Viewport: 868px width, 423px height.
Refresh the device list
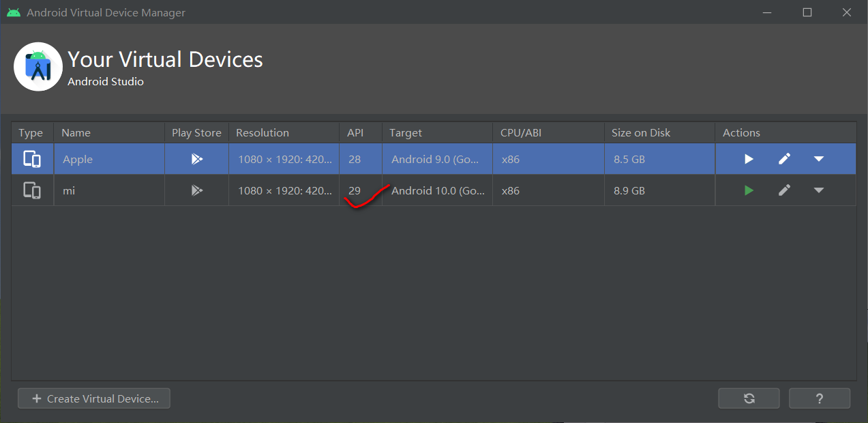pos(748,398)
